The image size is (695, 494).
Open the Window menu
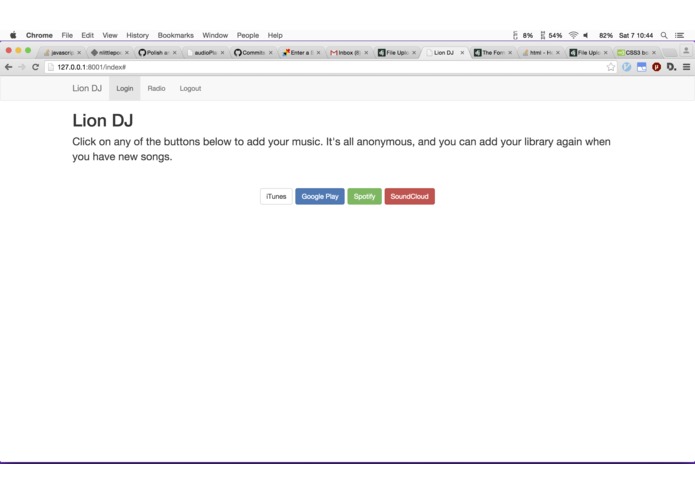[215, 35]
